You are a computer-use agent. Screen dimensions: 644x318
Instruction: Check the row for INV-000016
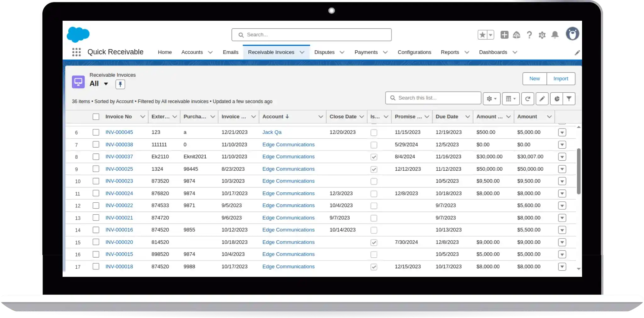pos(96,230)
